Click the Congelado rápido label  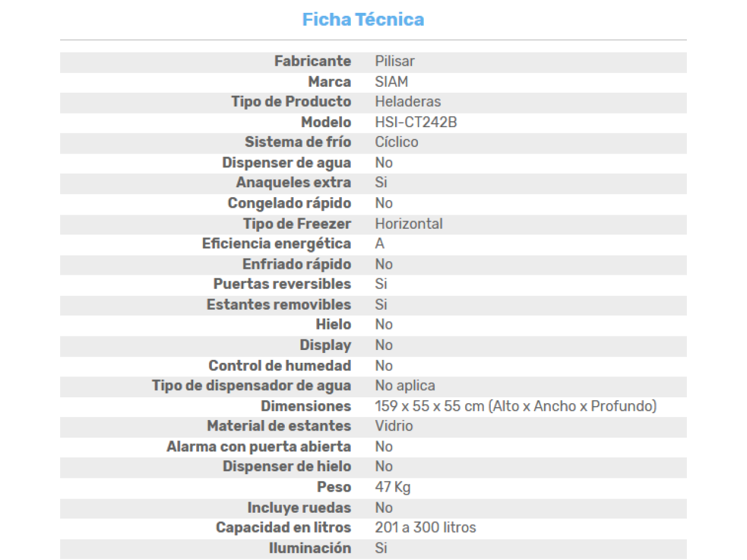click(289, 203)
